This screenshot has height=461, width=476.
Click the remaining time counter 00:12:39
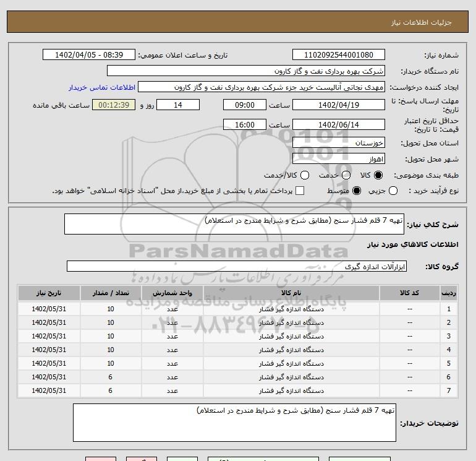[114, 105]
